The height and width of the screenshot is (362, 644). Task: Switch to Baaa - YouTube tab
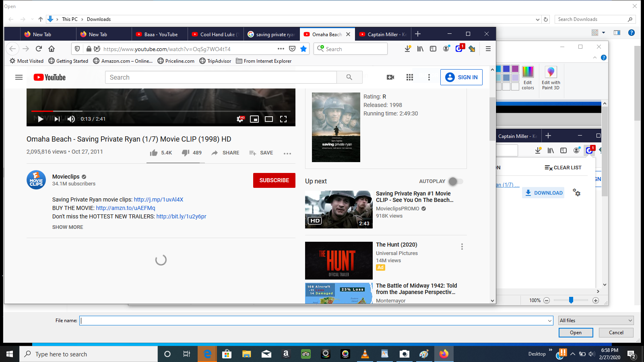(x=160, y=34)
